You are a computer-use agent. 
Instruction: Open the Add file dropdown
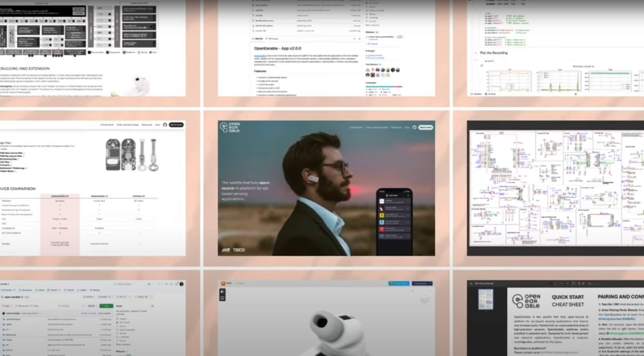pyautogui.click(x=92, y=306)
